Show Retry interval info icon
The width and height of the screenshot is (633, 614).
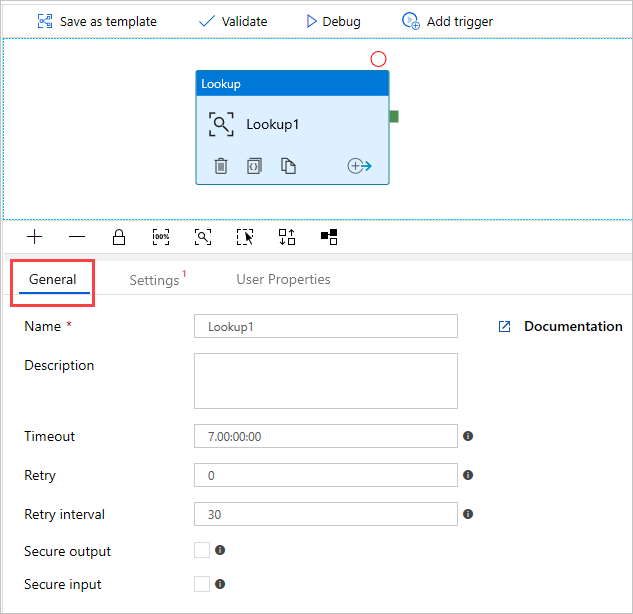(x=468, y=514)
